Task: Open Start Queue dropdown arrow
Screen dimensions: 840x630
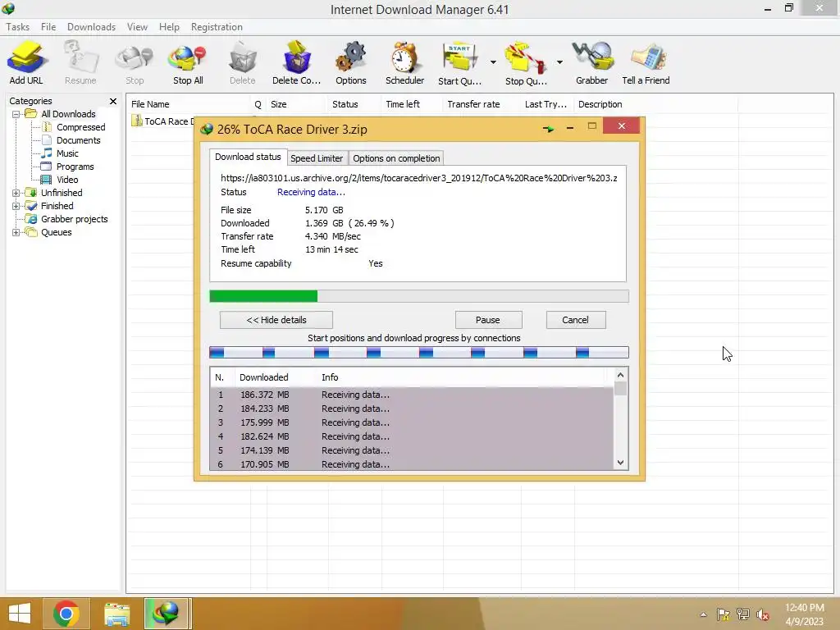Action: pos(493,62)
